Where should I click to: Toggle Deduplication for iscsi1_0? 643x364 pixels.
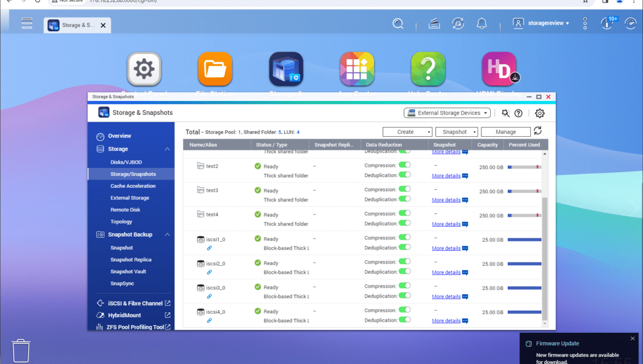pos(404,247)
